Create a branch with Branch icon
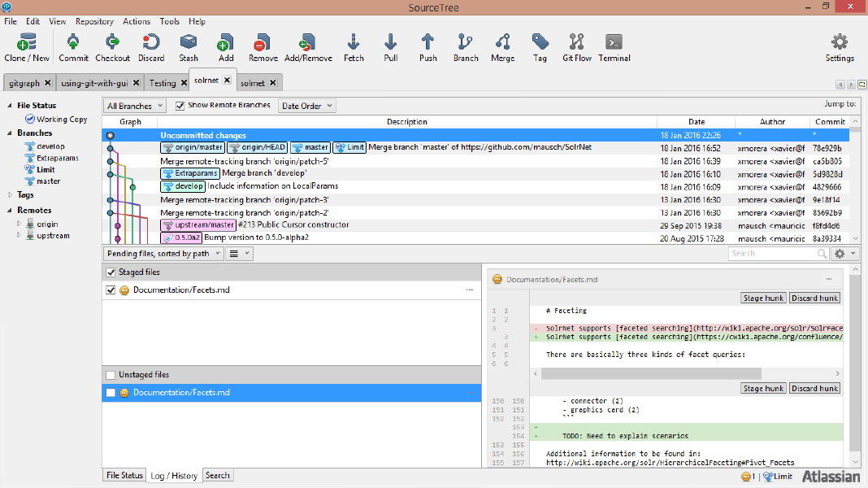This screenshot has width=868, height=488. 466,47
